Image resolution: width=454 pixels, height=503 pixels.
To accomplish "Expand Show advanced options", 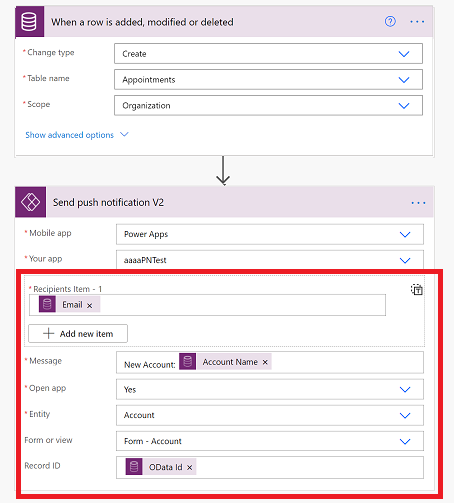I will tap(77, 135).
